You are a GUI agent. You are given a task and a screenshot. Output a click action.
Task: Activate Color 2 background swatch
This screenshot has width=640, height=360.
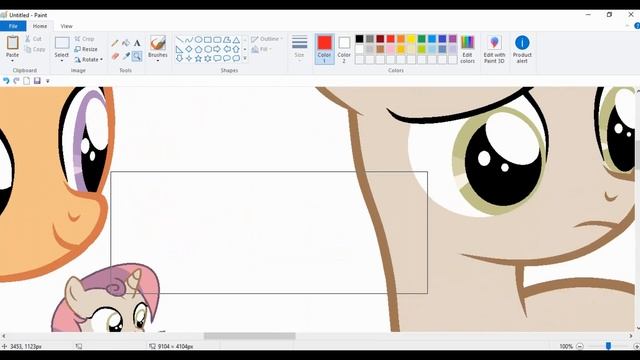click(344, 49)
